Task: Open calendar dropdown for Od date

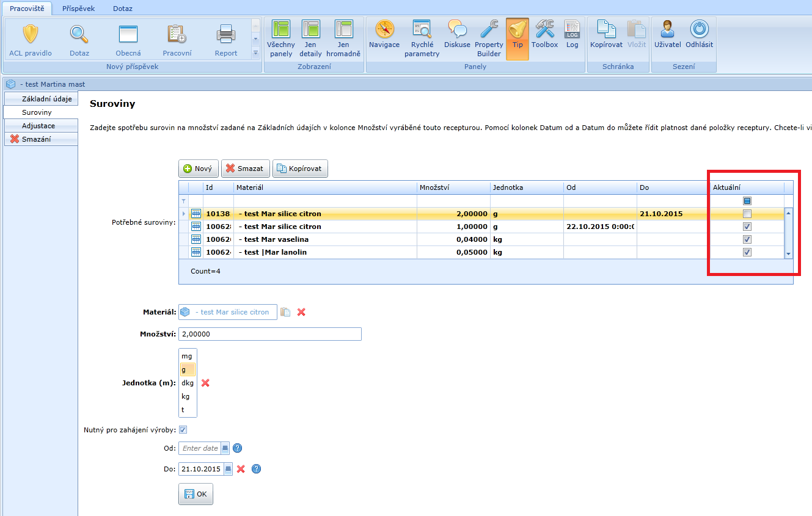Action: tap(225, 448)
